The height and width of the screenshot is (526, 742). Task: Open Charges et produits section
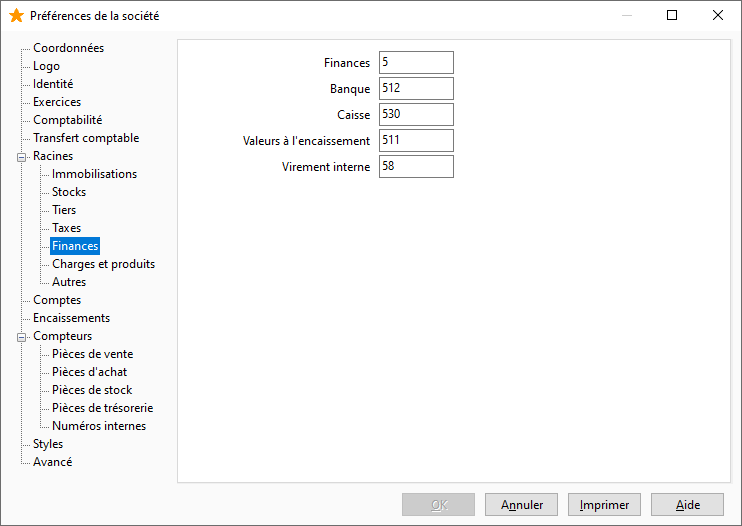click(104, 263)
